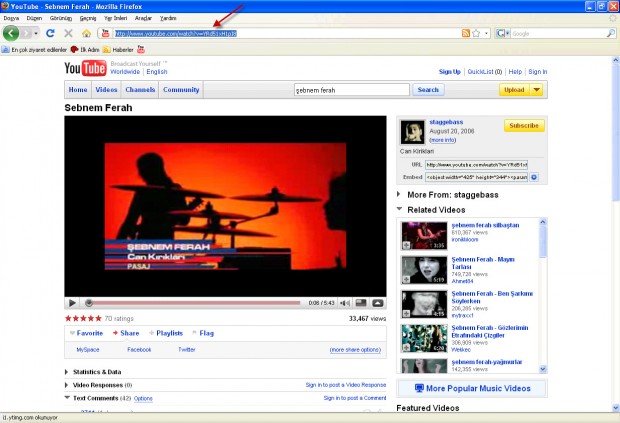Play the video with play button
Screen dimensions: 620x423
click(72, 303)
